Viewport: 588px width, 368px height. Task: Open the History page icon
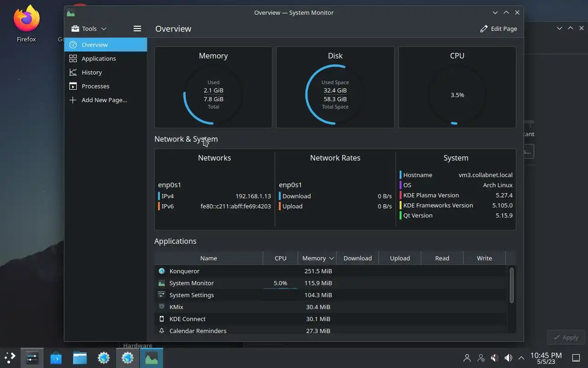click(73, 72)
